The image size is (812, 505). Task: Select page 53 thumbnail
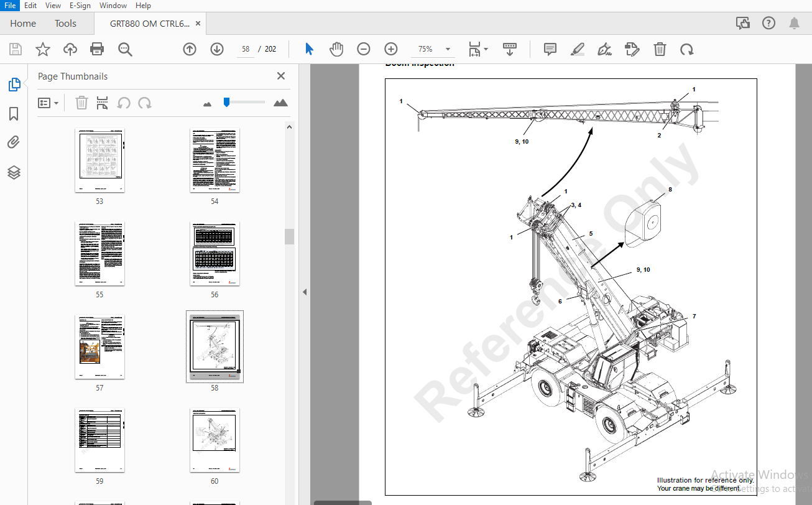(x=99, y=160)
